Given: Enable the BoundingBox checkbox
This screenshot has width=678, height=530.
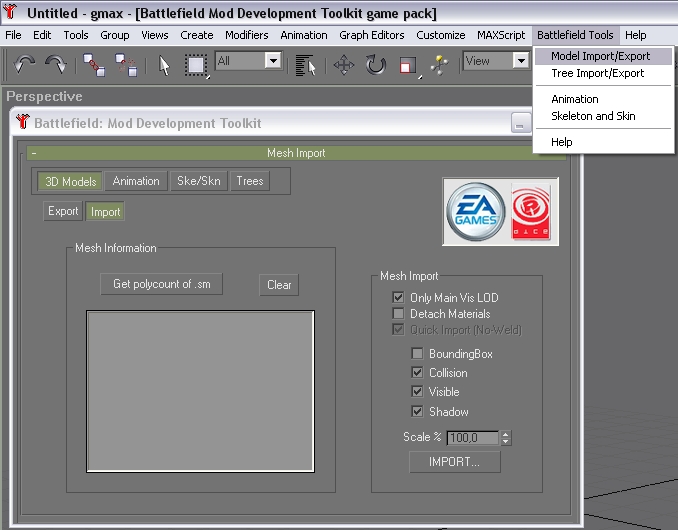Looking at the screenshot, I should pos(417,354).
